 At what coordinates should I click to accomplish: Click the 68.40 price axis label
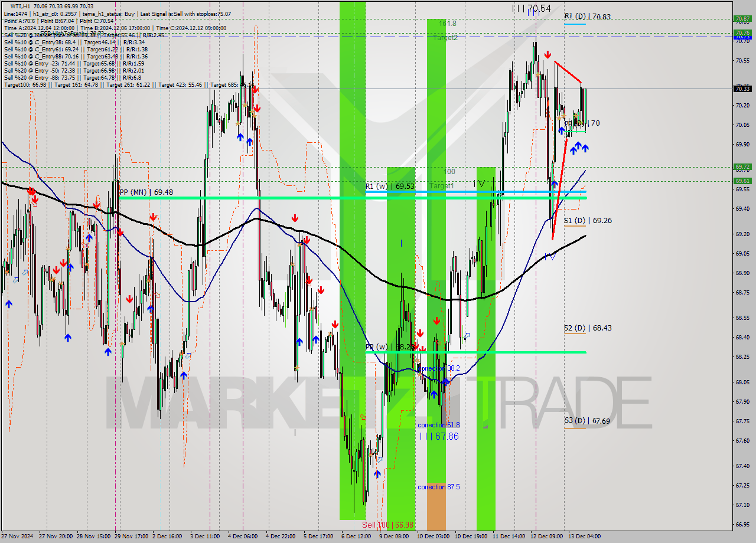point(742,338)
